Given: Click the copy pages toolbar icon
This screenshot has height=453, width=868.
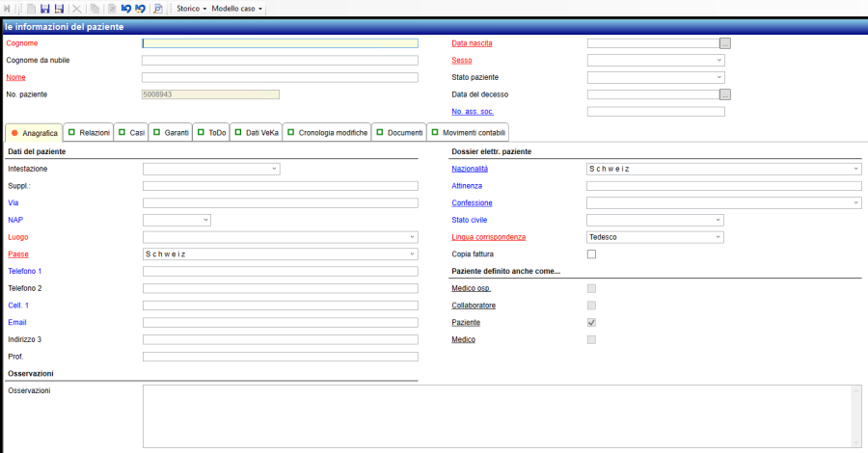Looking at the screenshot, I should [95, 8].
